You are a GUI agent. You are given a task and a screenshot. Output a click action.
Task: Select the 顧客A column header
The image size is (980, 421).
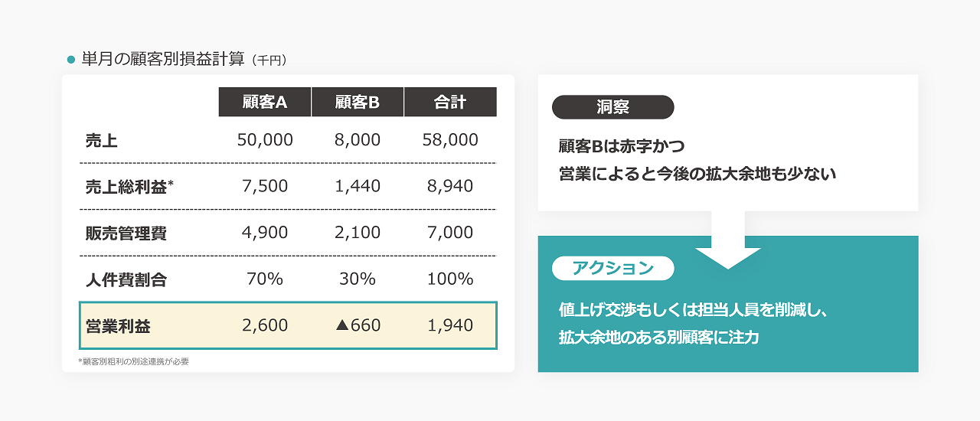[x=265, y=102]
